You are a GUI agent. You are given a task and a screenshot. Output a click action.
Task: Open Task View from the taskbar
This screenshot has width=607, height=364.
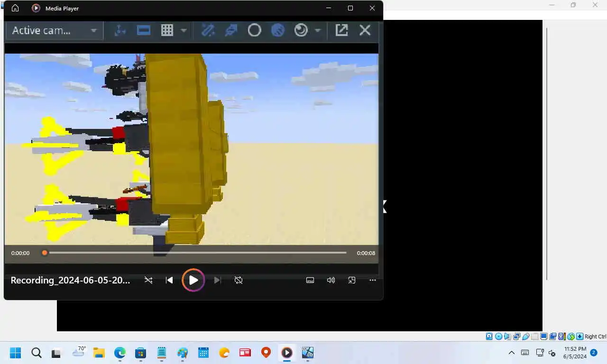(x=56, y=353)
